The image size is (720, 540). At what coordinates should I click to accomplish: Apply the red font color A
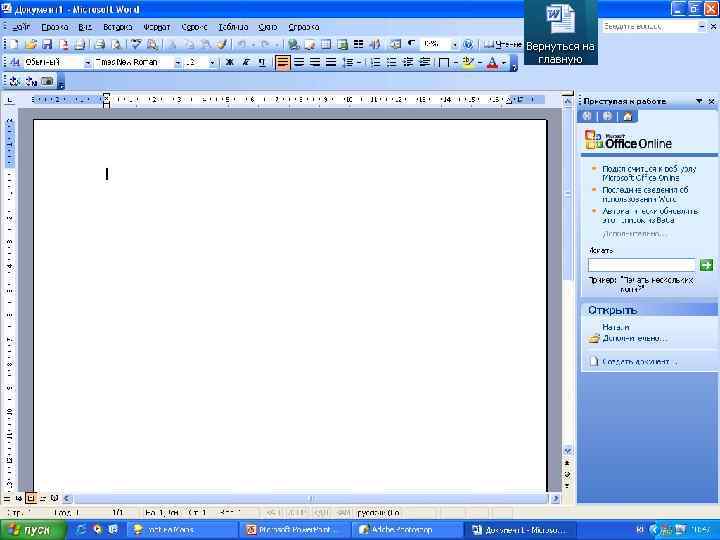tap(492, 62)
